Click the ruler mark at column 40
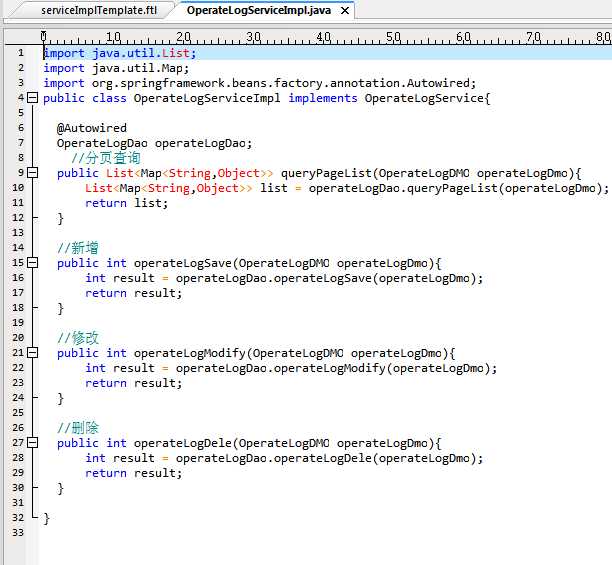 [x=324, y=37]
